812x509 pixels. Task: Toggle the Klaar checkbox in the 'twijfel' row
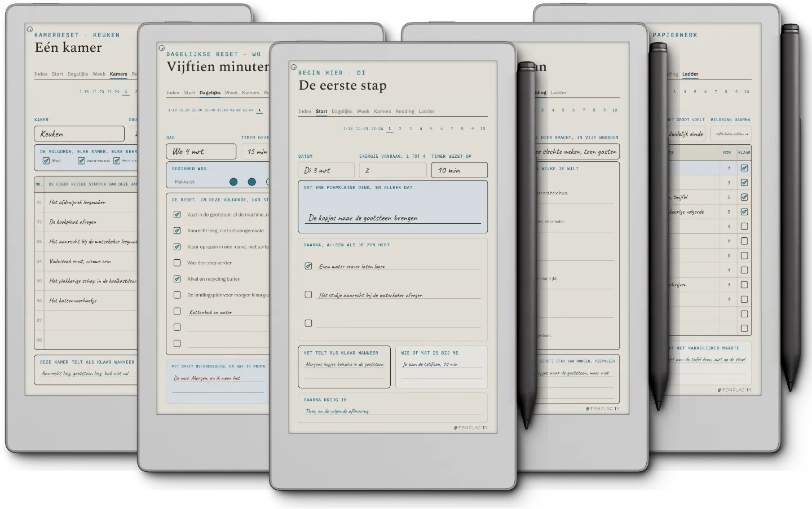coord(744,197)
